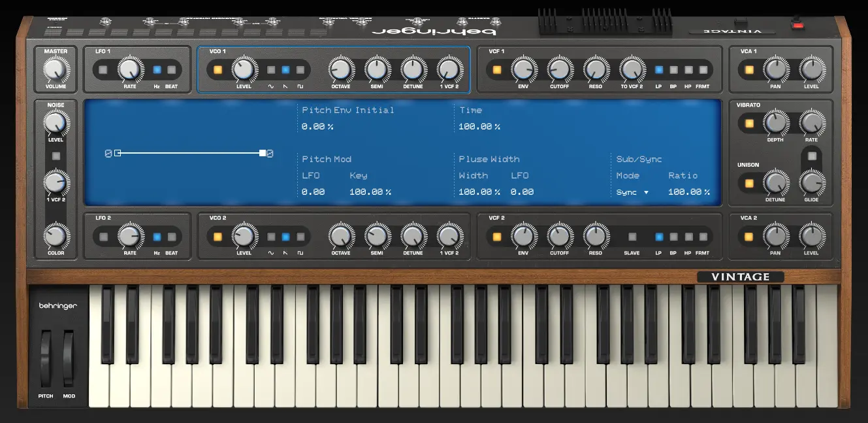Screen dimensions: 868x423
Task: Select the VCO 1 sine waveform button
Action: pyautogui.click(x=271, y=69)
